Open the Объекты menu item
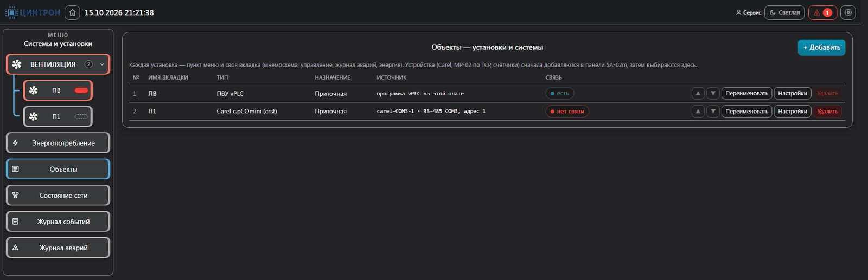Viewport: 868px width, 280px height. pos(58,169)
